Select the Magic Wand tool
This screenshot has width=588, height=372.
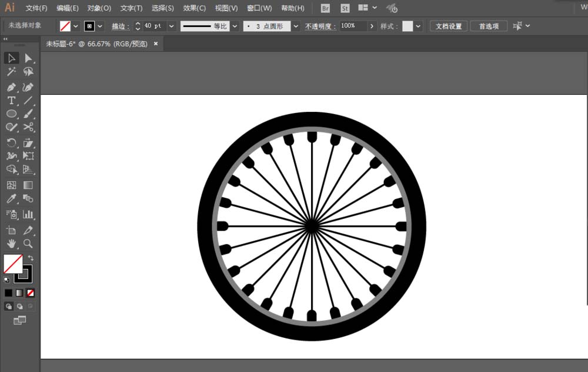click(11, 71)
